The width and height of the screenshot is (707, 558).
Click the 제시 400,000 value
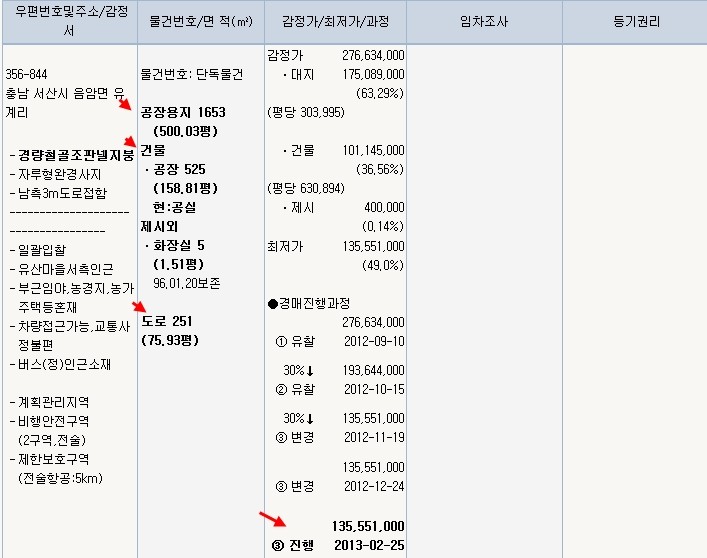click(384, 207)
